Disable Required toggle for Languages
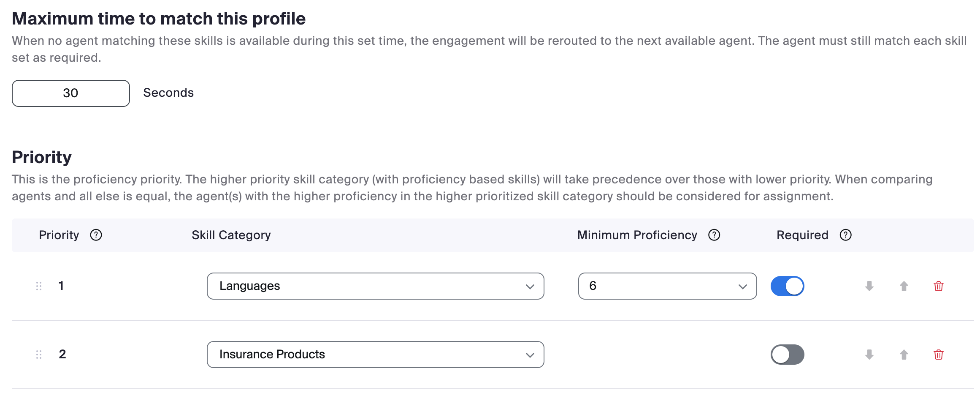 point(787,286)
